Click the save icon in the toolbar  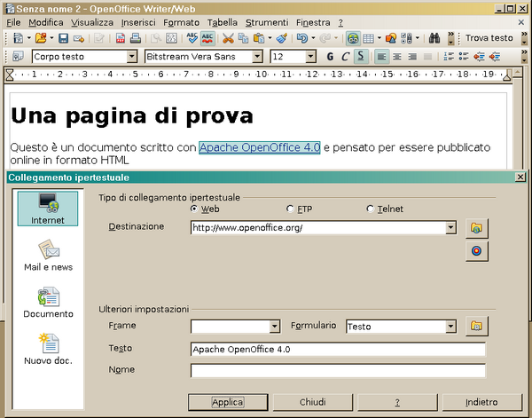(63, 38)
